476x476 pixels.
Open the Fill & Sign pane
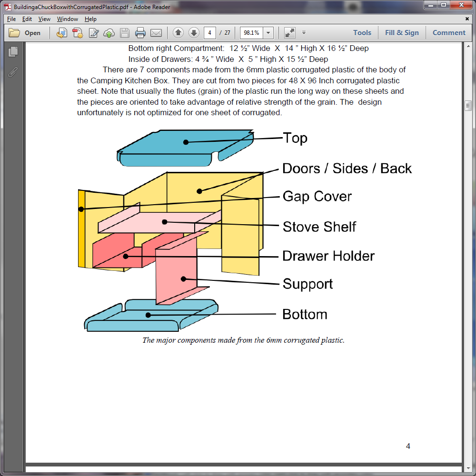coord(402,33)
